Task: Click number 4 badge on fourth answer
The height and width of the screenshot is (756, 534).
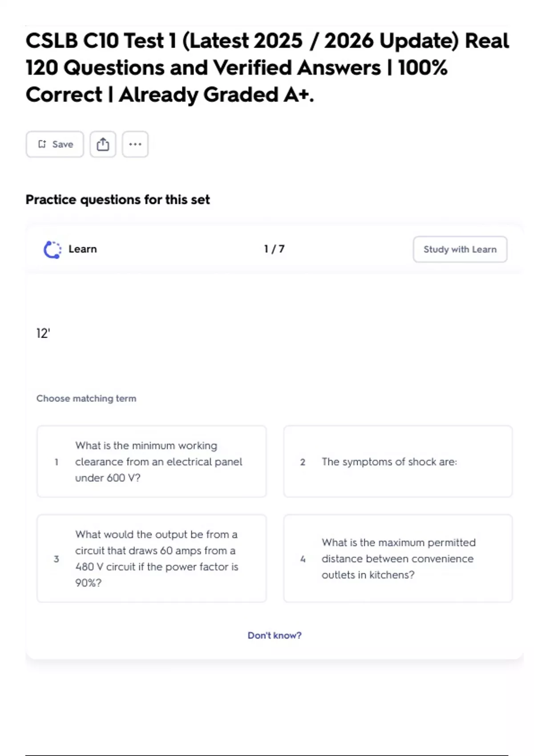Action: point(303,559)
